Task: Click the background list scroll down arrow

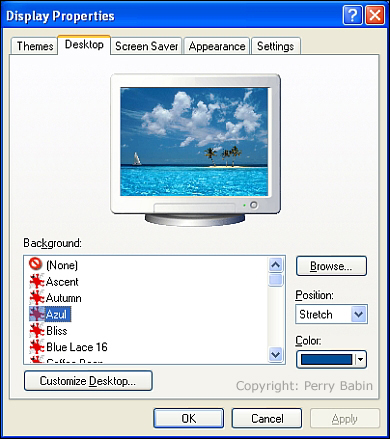Action: pyautogui.click(x=276, y=354)
